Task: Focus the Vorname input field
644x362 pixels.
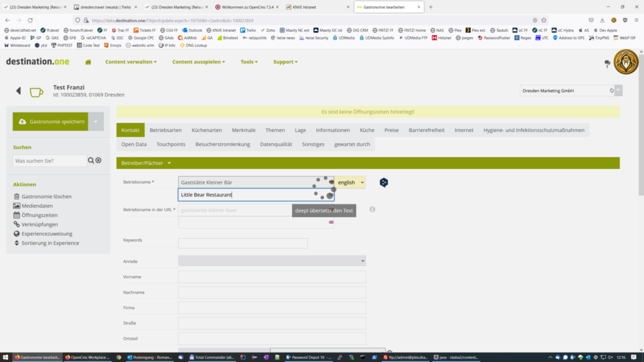Action: click(272, 277)
